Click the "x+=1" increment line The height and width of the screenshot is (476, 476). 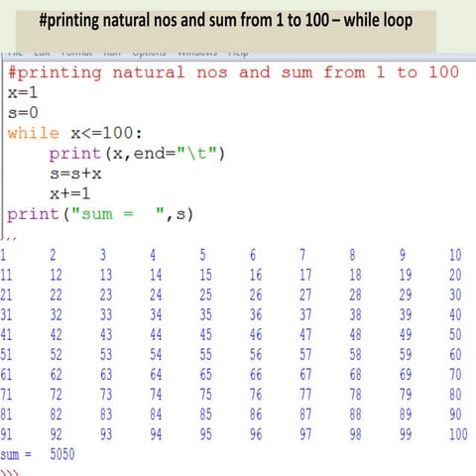pos(69,193)
